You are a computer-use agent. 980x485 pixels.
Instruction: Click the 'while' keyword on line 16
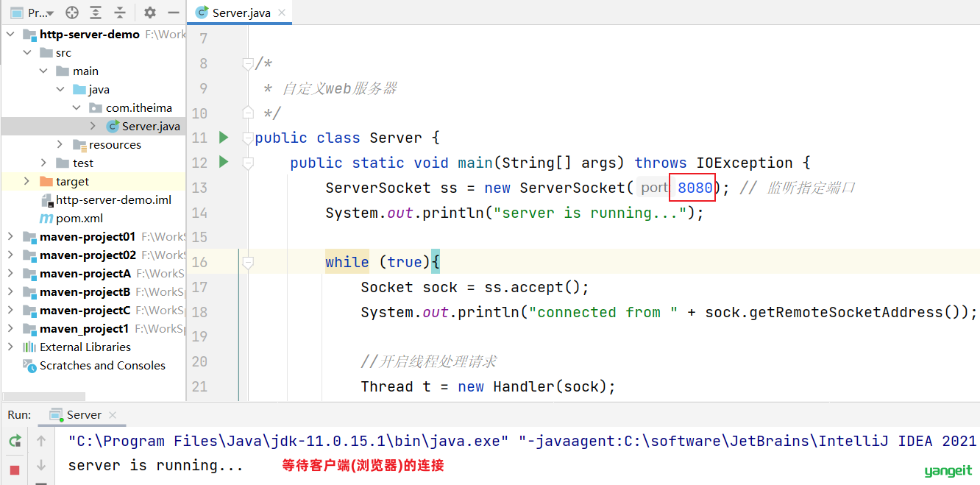[347, 262]
